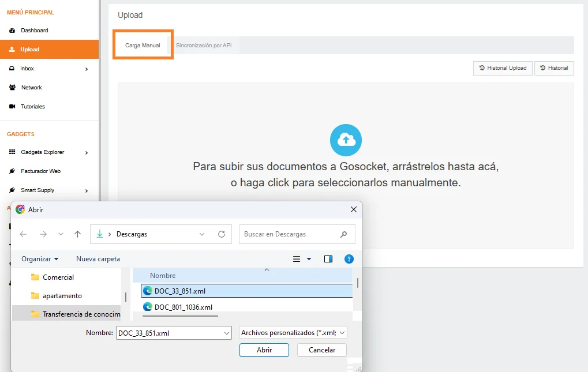Go back in the Abrir dialog
Screen dimensions: 588x372
pos(23,234)
